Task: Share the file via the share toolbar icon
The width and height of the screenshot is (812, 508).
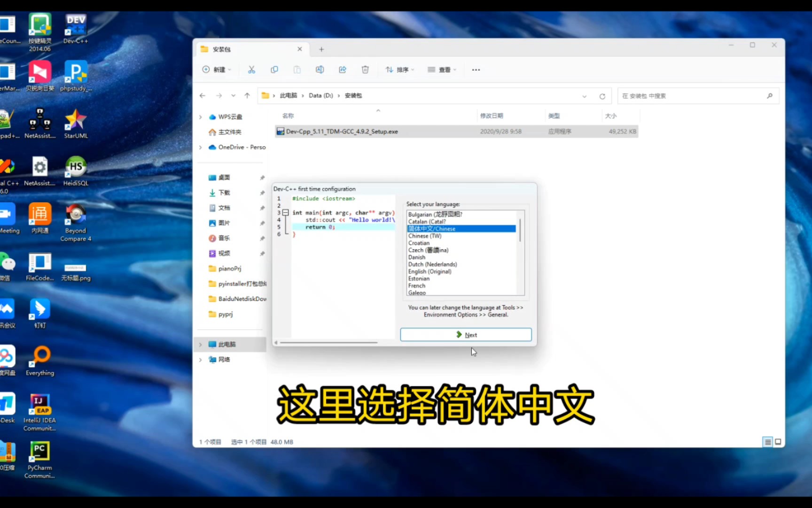Action: tap(343, 69)
